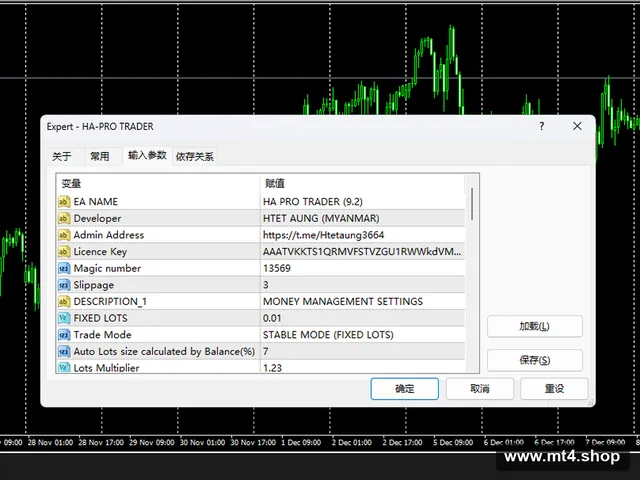The height and width of the screenshot is (480, 640).
Task: Click the icon beside Auto Lots size row
Action: point(64,351)
